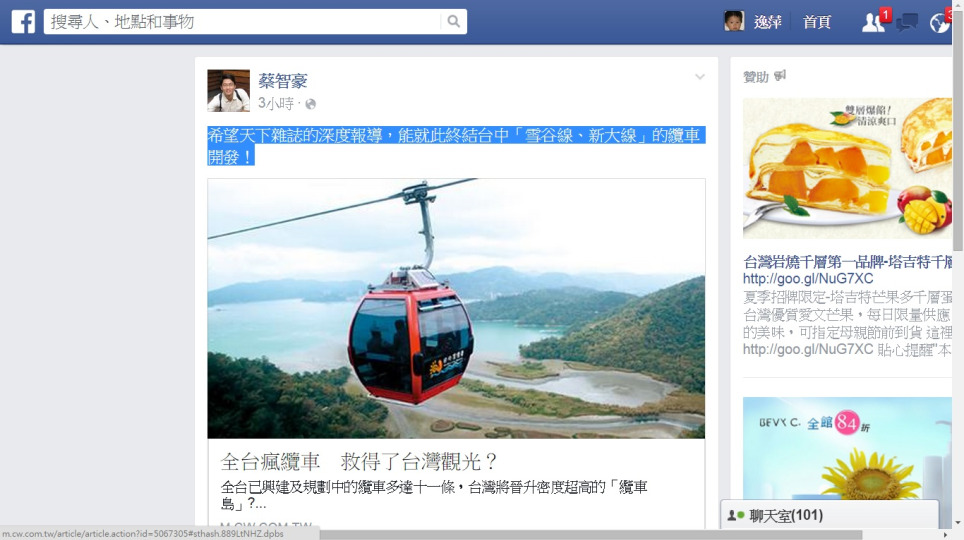This screenshot has height=540, width=964.
Task: Click the search field 搜尋人、地點和事物
Action: (242, 22)
